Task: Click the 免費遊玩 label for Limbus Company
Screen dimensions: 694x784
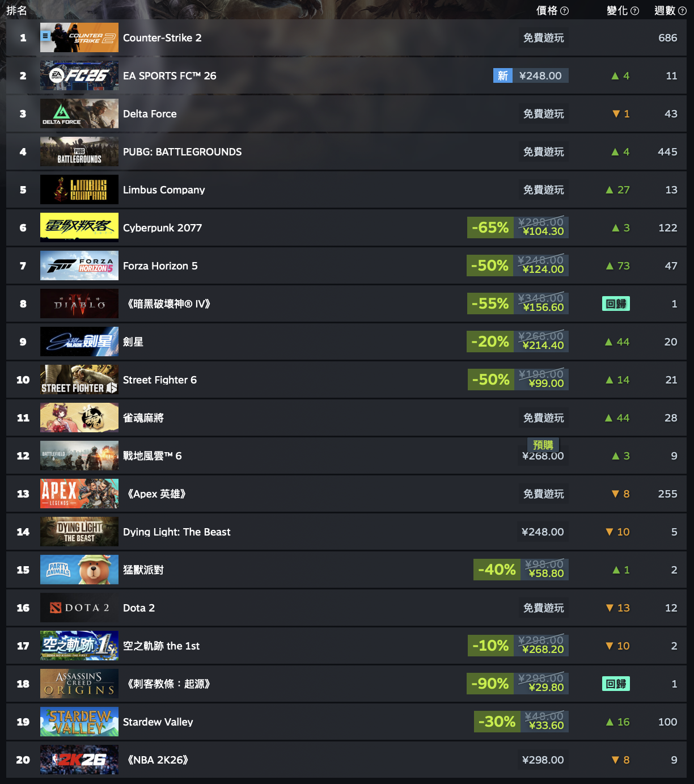Action: tap(543, 190)
